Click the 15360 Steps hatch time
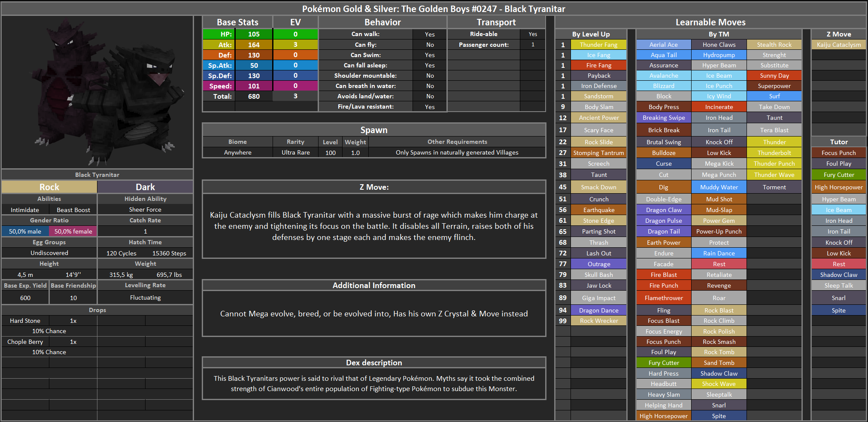The height and width of the screenshot is (422, 868). (x=169, y=253)
